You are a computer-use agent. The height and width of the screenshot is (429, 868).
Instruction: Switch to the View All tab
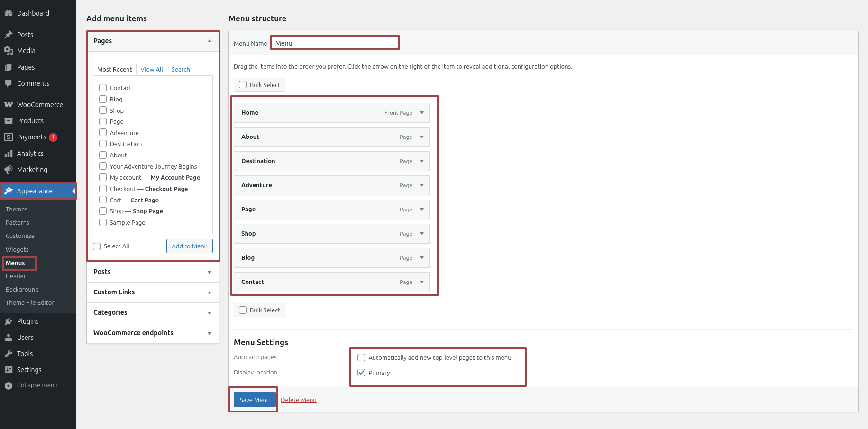pos(152,70)
